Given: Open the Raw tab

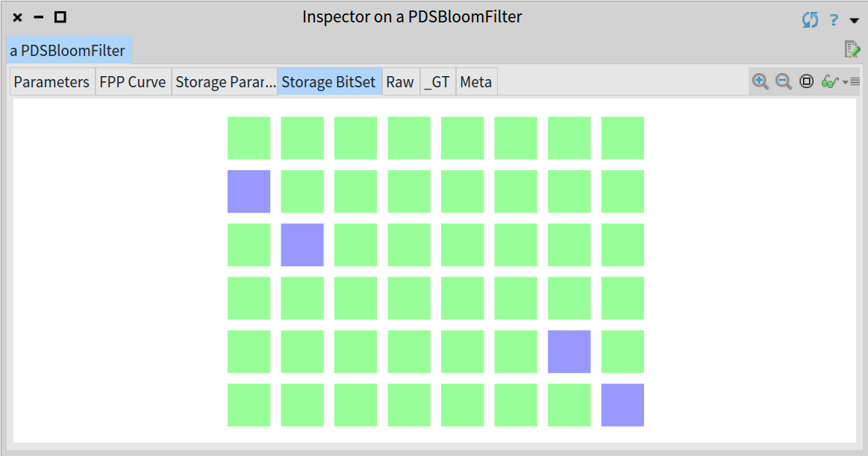Looking at the screenshot, I should tap(400, 82).
